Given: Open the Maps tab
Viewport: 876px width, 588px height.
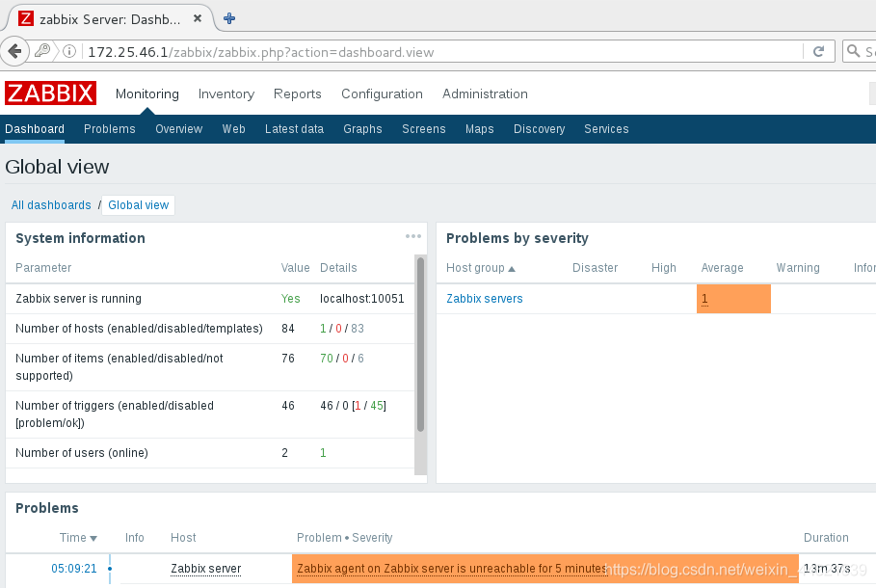Looking at the screenshot, I should (479, 128).
